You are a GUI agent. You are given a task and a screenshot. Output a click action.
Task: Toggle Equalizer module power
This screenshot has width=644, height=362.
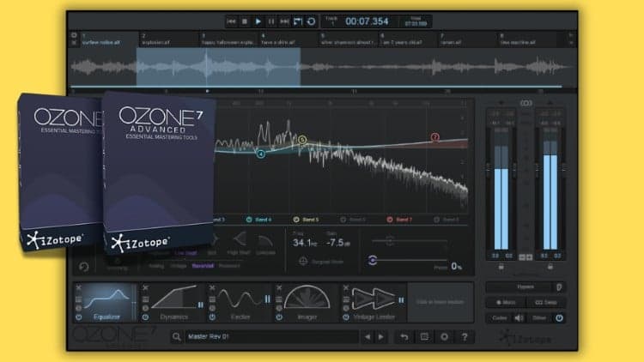(79, 317)
